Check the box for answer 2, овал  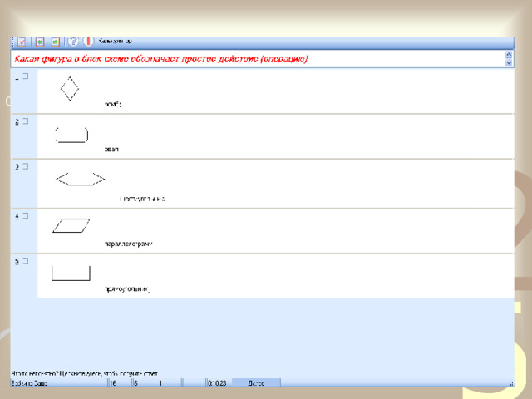[x=26, y=121]
